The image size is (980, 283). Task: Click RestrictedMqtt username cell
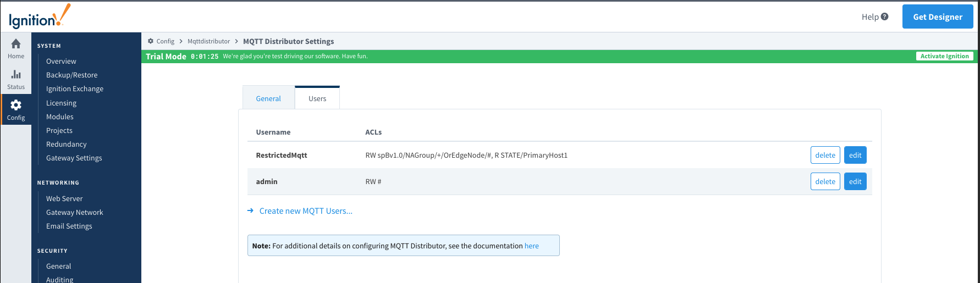click(x=282, y=155)
